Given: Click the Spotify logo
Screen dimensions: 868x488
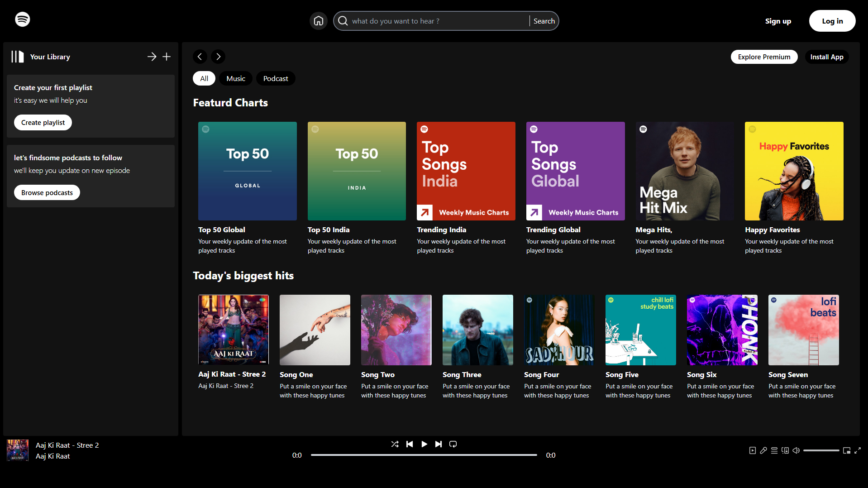Looking at the screenshot, I should [x=23, y=19].
